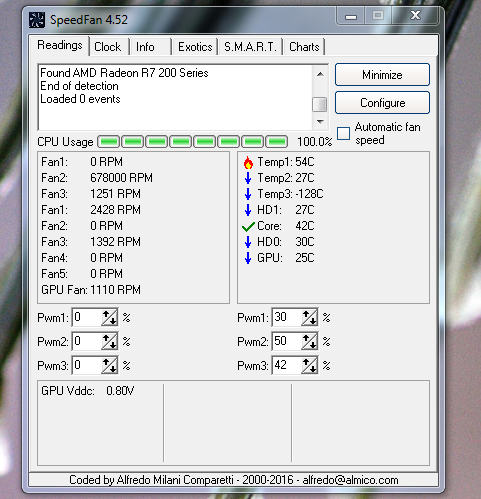The width and height of the screenshot is (481, 499).
Task: Click the blue down arrow beside Temp3
Action: (x=248, y=194)
